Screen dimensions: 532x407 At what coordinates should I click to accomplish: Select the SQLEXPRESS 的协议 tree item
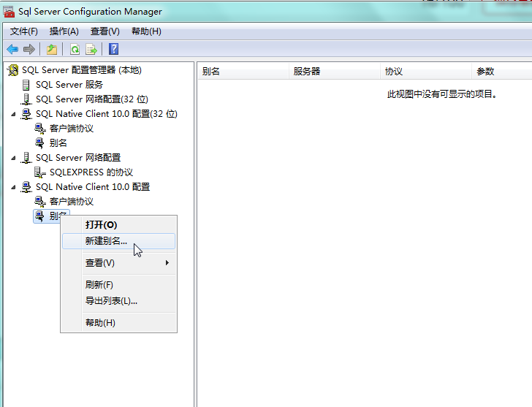pyautogui.click(x=91, y=172)
